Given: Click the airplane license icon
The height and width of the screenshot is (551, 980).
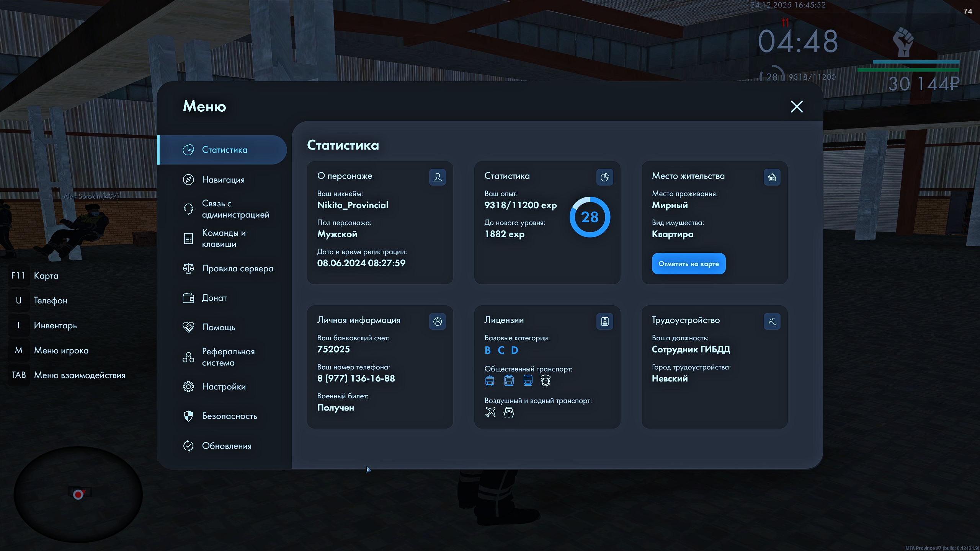Looking at the screenshot, I should [490, 412].
